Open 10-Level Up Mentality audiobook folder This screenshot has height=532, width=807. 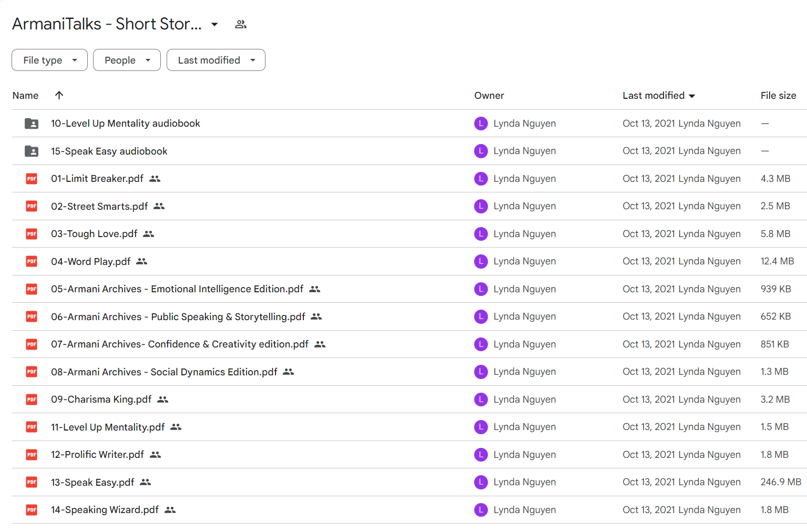[125, 124]
